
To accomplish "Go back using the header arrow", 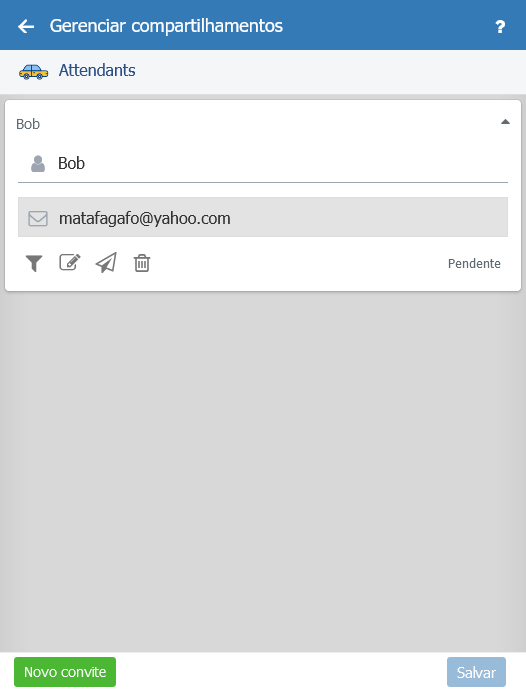I will [x=26, y=27].
